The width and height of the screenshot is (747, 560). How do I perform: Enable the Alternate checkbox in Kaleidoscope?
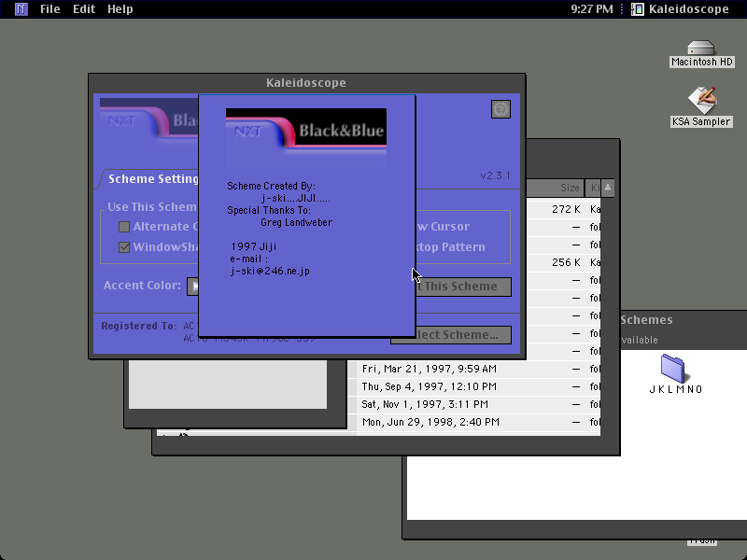(x=124, y=227)
